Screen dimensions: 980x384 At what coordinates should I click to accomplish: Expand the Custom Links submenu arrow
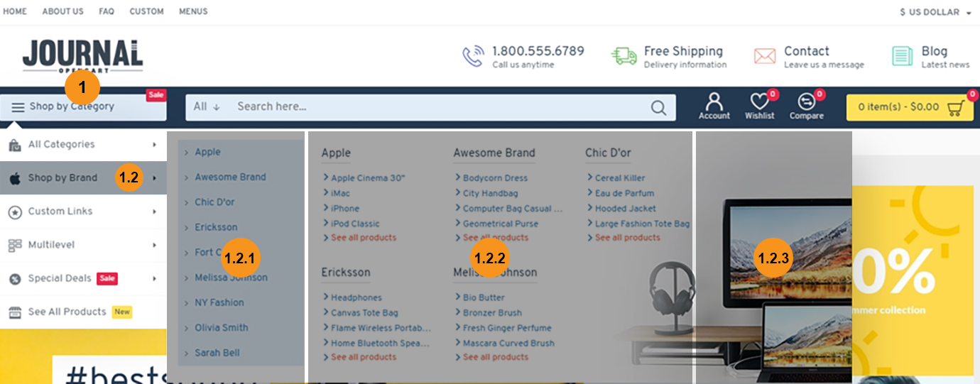(x=154, y=212)
